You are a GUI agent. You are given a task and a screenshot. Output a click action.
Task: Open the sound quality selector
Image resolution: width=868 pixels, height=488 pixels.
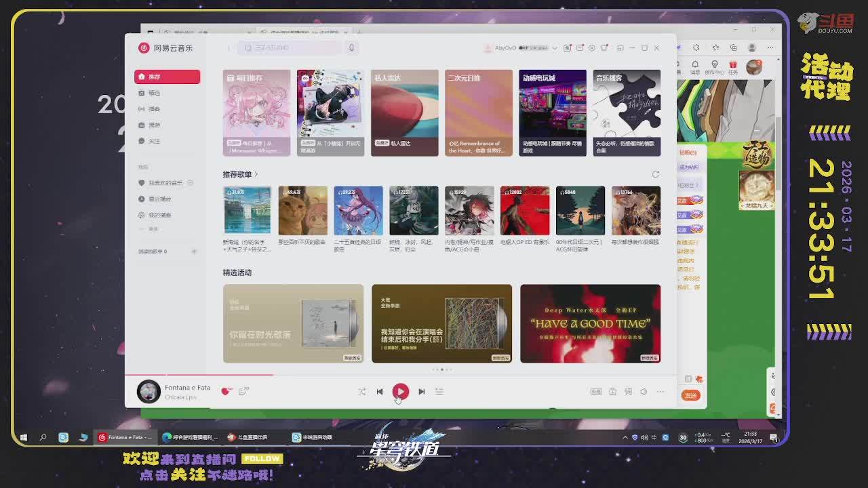pos(596,392)
